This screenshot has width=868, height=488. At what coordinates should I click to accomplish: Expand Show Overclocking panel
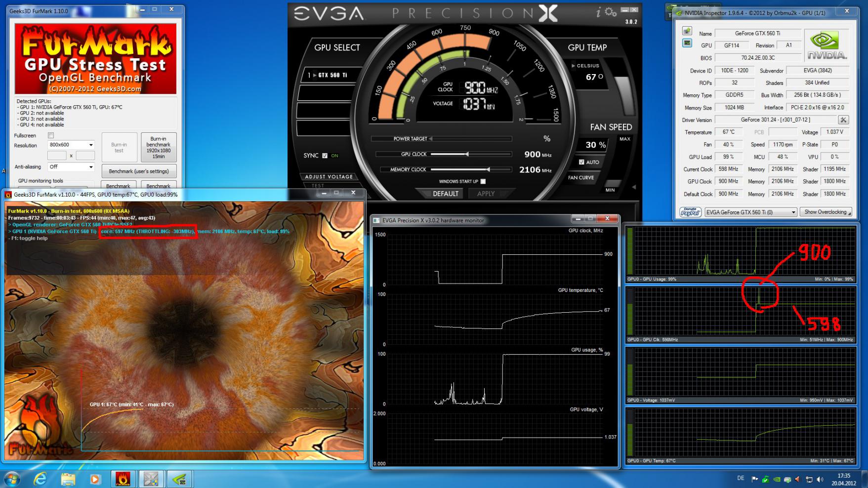[x=827, y=212]
